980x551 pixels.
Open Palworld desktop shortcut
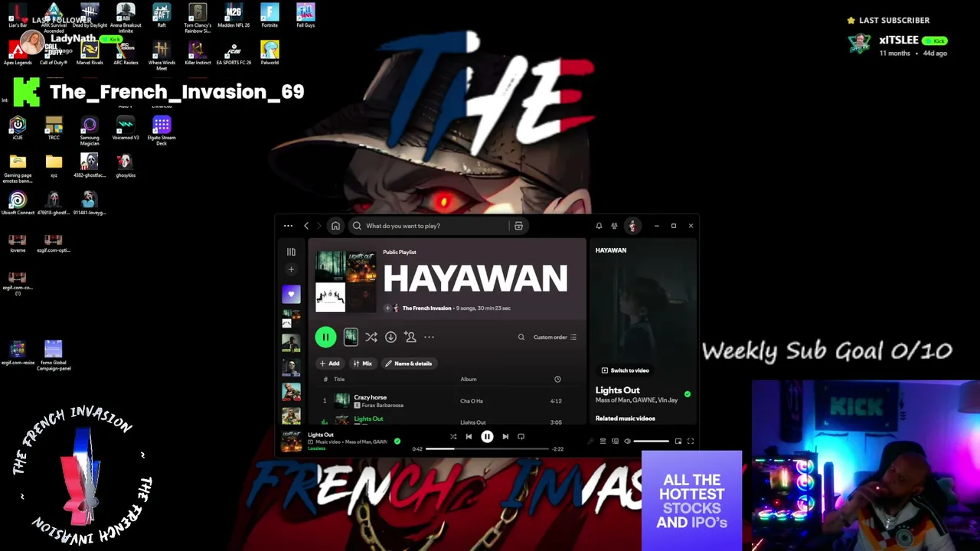point(269,53)
